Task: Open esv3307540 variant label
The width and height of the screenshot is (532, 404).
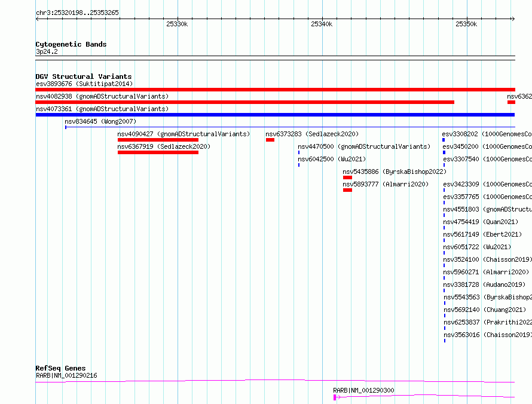Action: pos(488,159)
